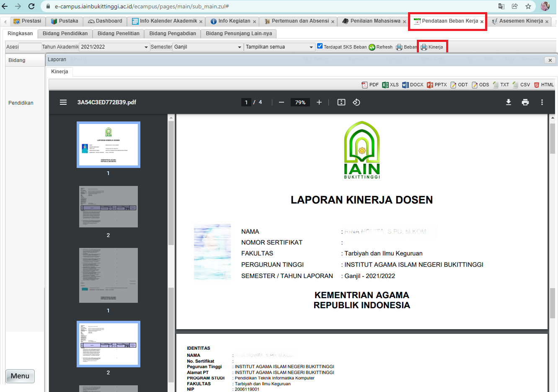The image size is (558, 392).
Task: Export the report as DOCX
Action: [413, 85]
